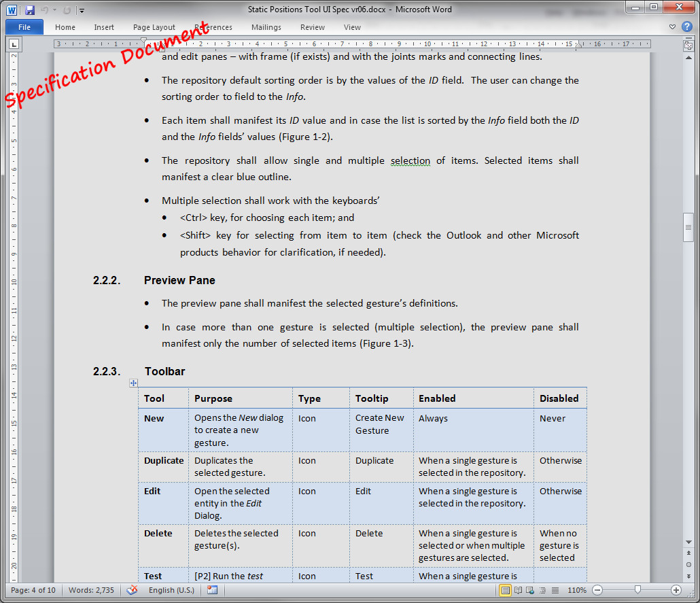This screenshot has height=603, width=700.
Task: Click the Word application icon in title bar
Action: (12, 10)
